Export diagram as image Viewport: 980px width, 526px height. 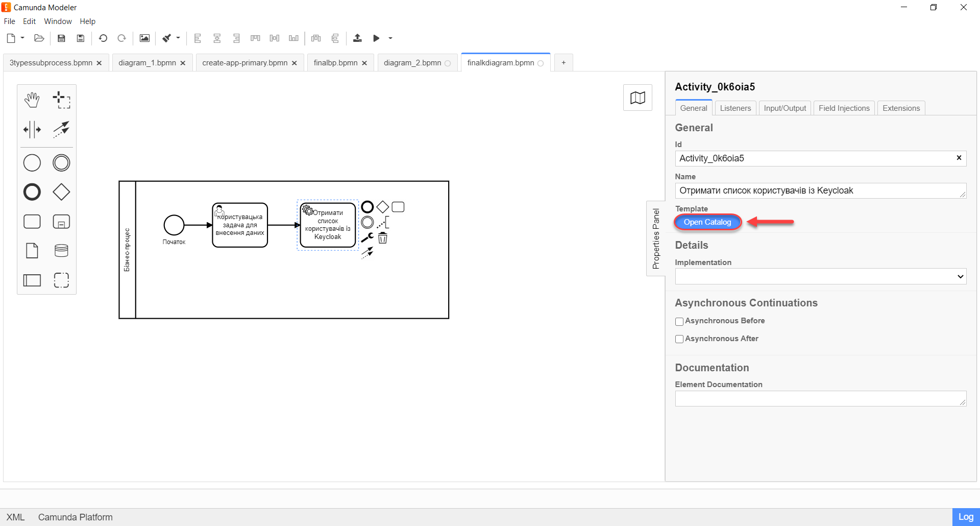tap(144, 38)
